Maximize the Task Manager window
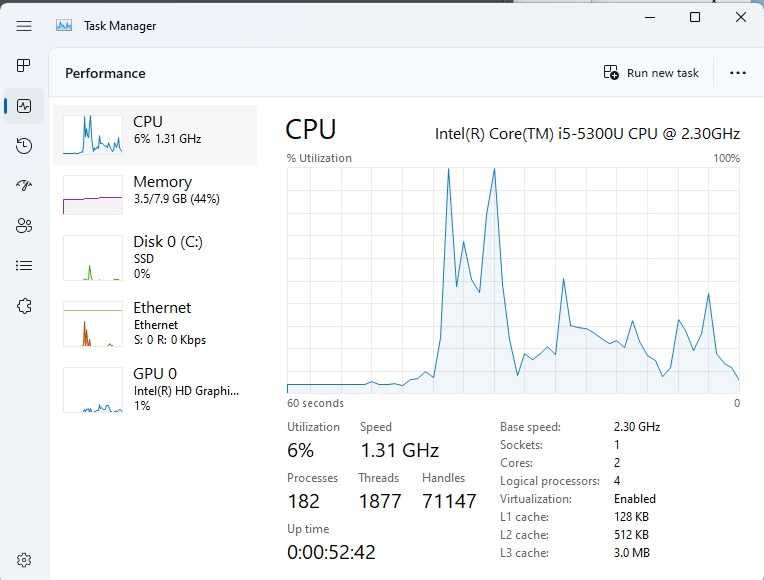764x580 pixels. [x=695, y=17]
